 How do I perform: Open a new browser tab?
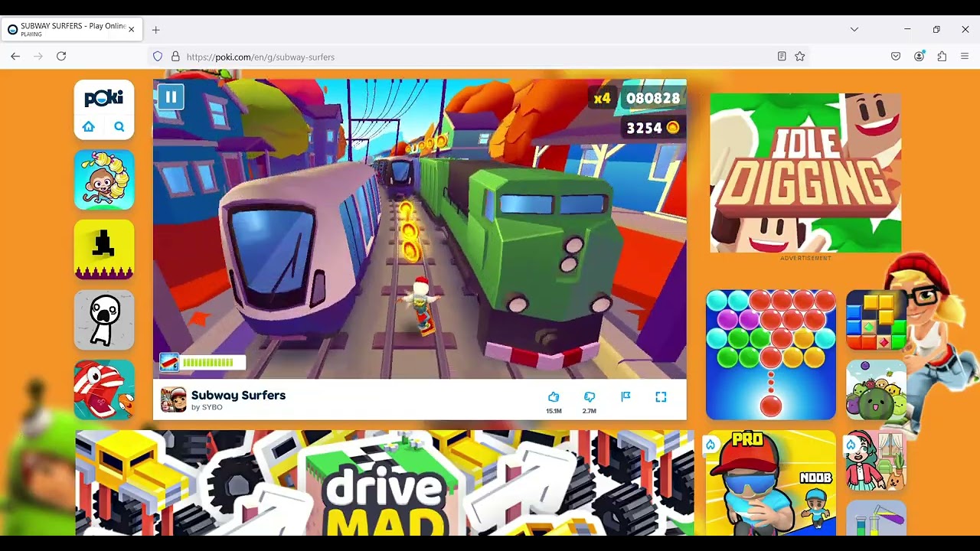[x=155, y=30]
